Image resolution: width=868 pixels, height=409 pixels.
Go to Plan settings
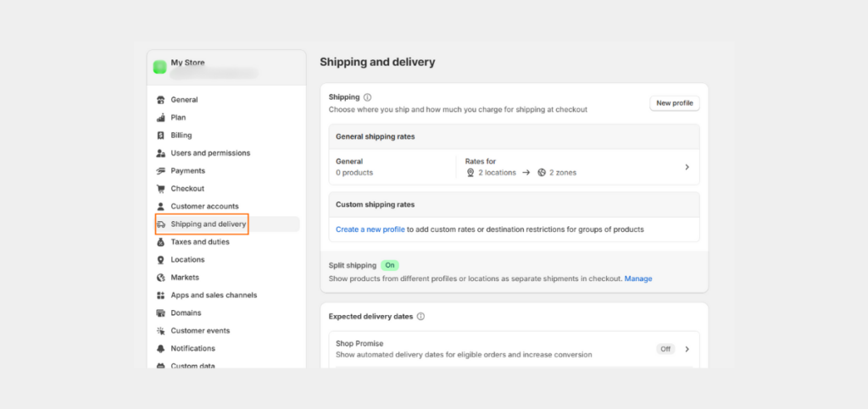pos(178,118)
